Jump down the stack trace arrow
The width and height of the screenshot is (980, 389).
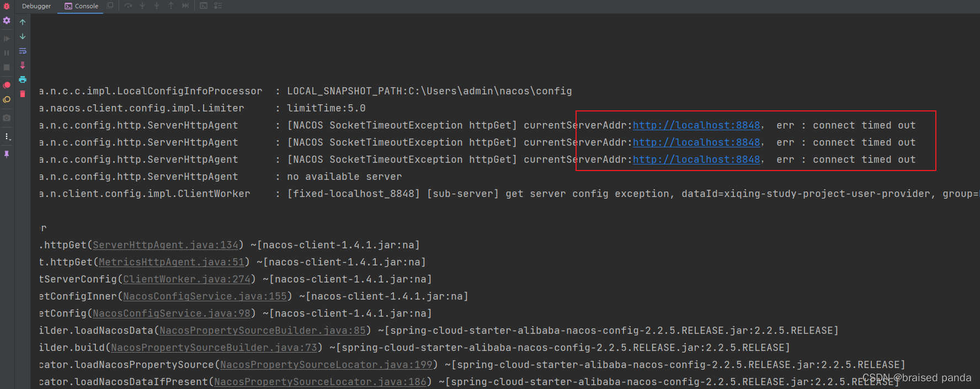(x=23, y=36)
